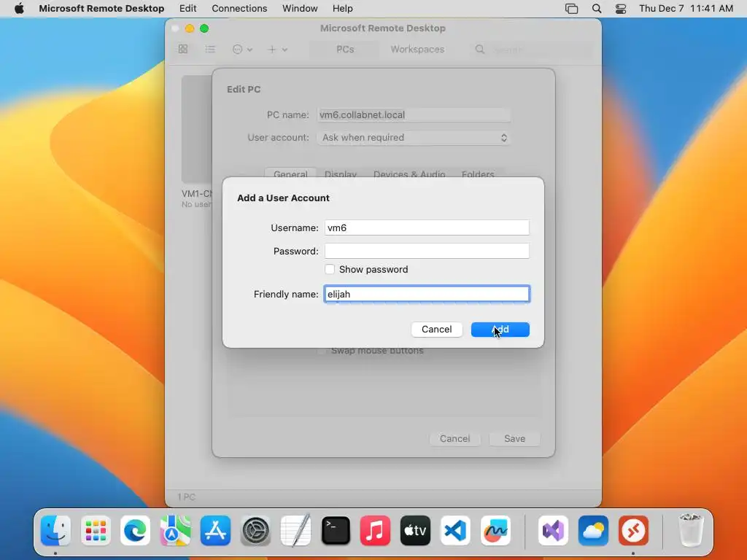Launch Visual Studio Code from the Dock

[455, 531]
